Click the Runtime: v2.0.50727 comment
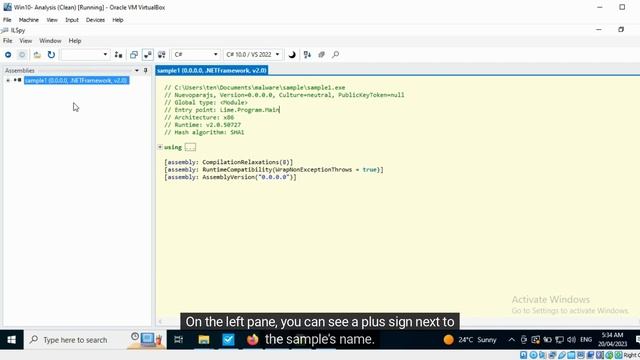This screenshot has height=360, width=640. pyautogui.click(x=202, y=125)
